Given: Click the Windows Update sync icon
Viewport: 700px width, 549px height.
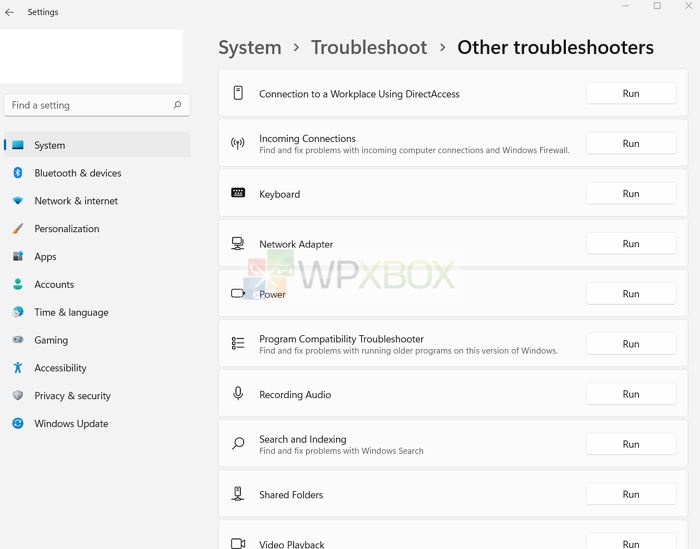Looking at the screenshot, I should click(x=18, y=423).
